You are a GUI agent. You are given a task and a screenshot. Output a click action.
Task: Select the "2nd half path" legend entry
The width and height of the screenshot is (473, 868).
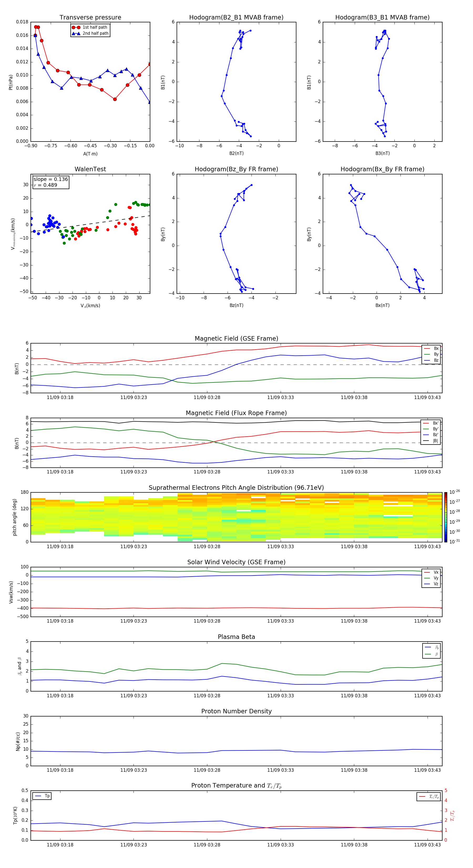[90, 33]
